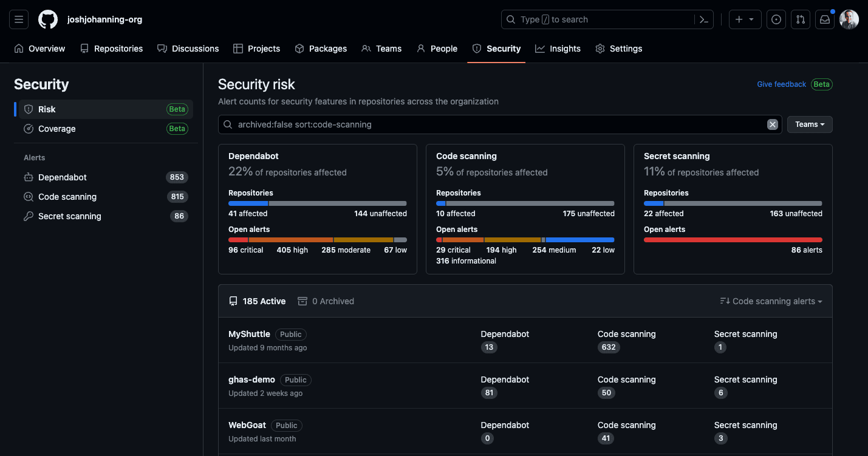Expand the create new plus dropdown
This screenshot has height=456, width=868.
point(744,19)
